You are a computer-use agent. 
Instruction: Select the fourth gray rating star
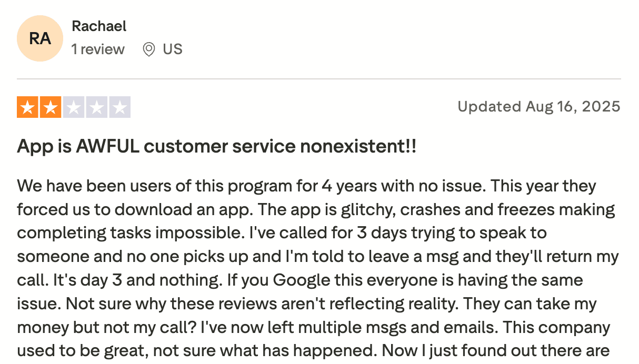97,107
